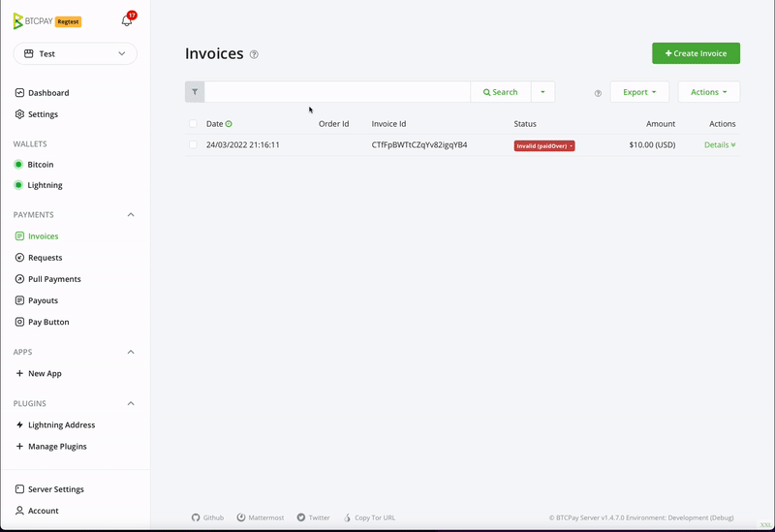
Task: Collapse the Plugins section
Action: coord(131,403)
